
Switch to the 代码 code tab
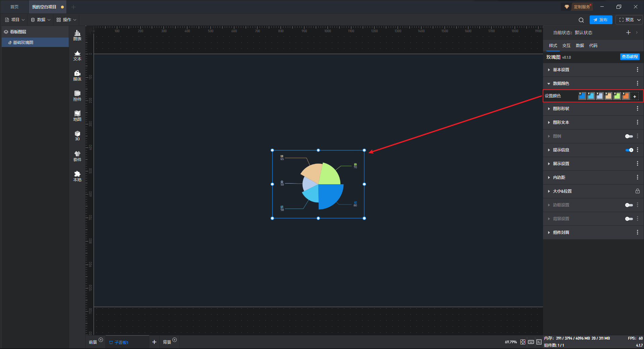(x=593, y=46)
